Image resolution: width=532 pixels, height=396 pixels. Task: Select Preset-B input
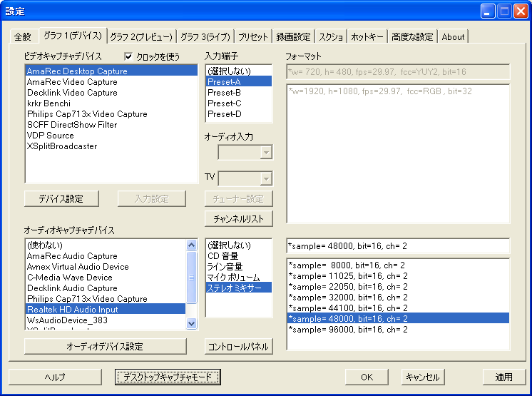(239, 93)
